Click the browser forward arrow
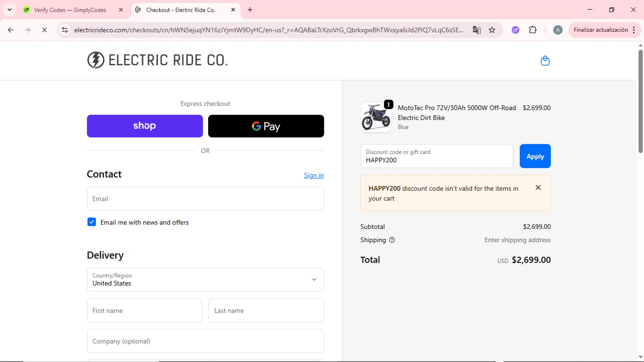This screenshot has width=644, height=362. (x=27, y=30)
